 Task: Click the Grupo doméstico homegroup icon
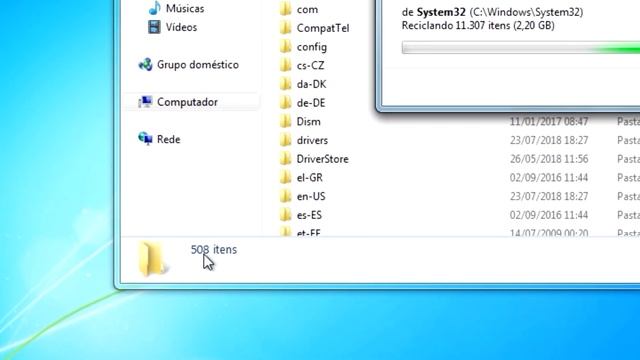tap(145, 64)
